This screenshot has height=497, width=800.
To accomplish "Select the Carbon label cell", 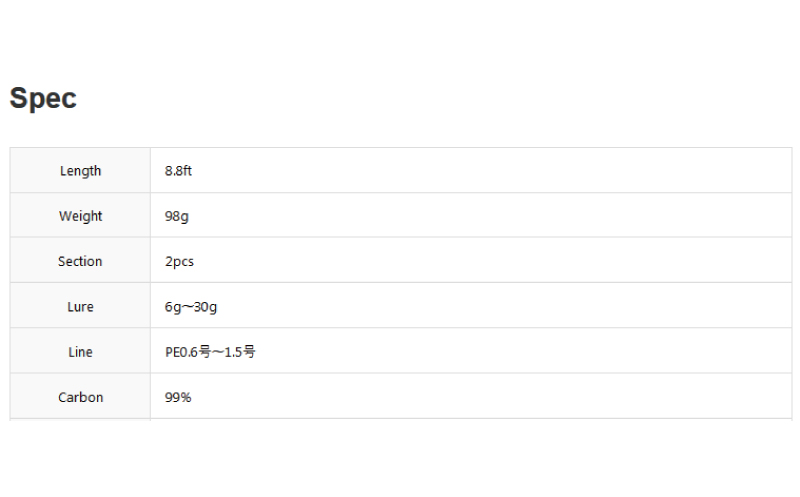I will [x=80, y=396].
